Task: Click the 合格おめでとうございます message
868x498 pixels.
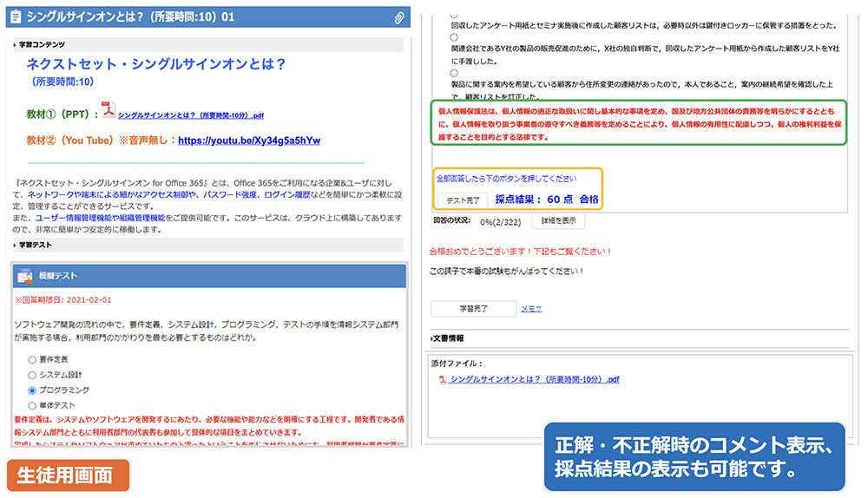Action: 520,252
